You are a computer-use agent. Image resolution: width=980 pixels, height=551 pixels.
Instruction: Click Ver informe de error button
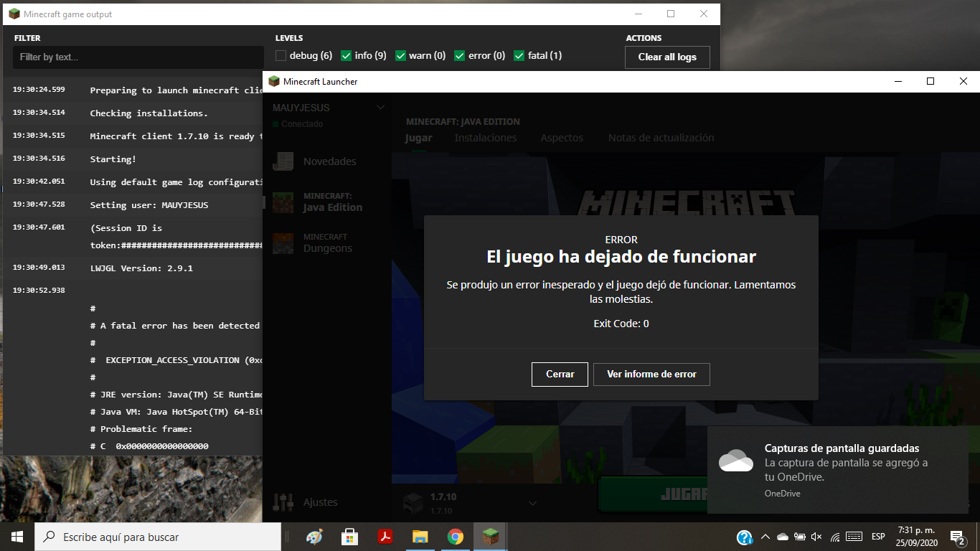pyautogui.click(x=651, y=375)
